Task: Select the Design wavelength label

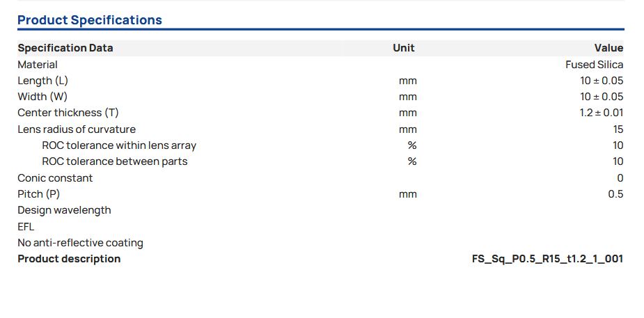Action: tap(64, 210)
